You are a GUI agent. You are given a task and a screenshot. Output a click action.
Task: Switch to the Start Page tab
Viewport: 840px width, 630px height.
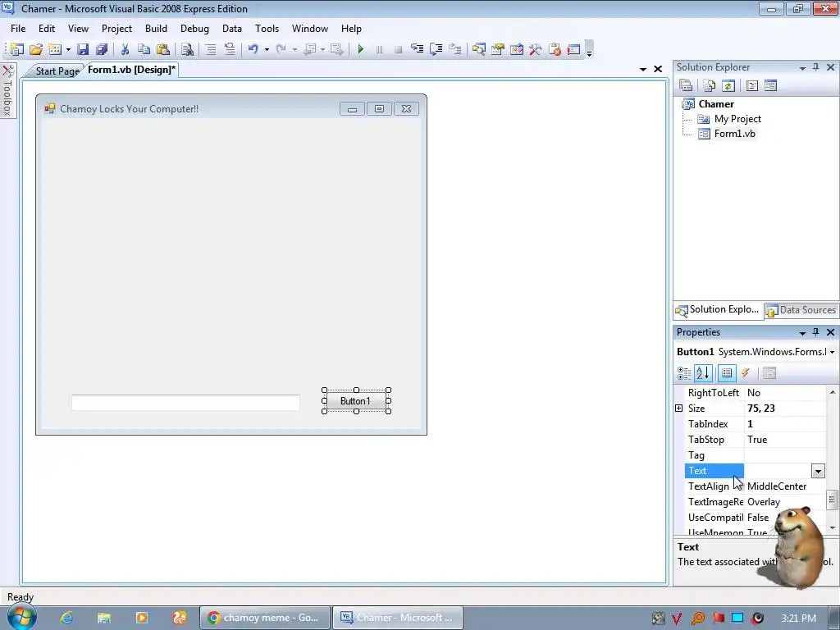(x=57, y=71)
